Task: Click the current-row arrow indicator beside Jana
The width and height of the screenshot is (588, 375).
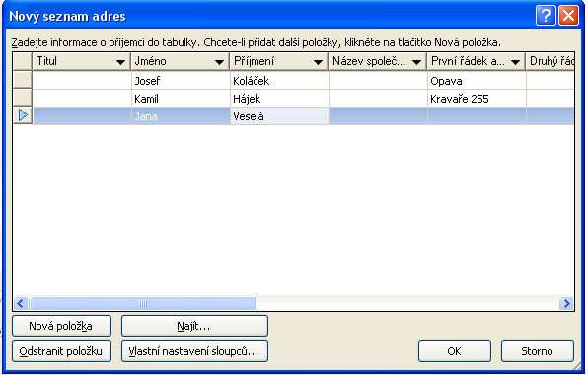Action: tap(23, 115)
